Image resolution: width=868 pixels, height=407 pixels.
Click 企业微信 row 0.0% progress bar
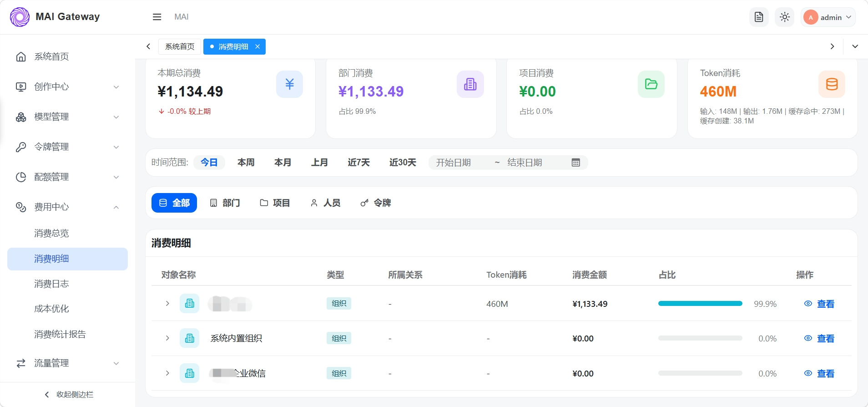[700, 373]
